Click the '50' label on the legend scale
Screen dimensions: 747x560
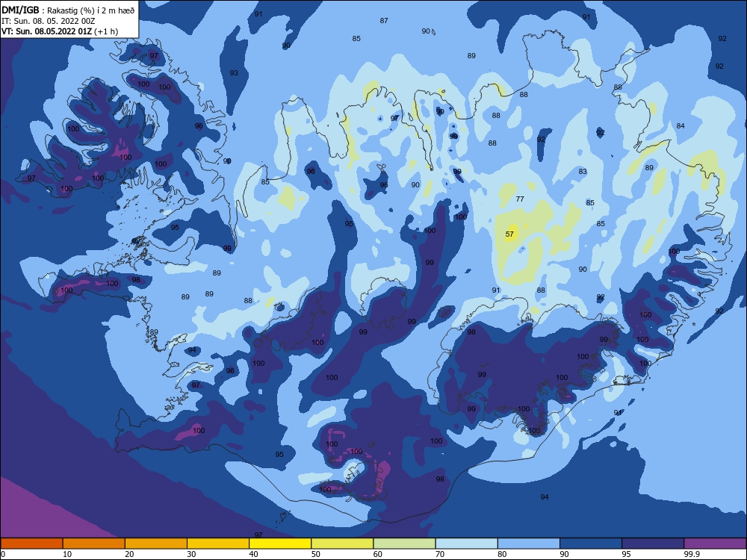tap(315, 554)
